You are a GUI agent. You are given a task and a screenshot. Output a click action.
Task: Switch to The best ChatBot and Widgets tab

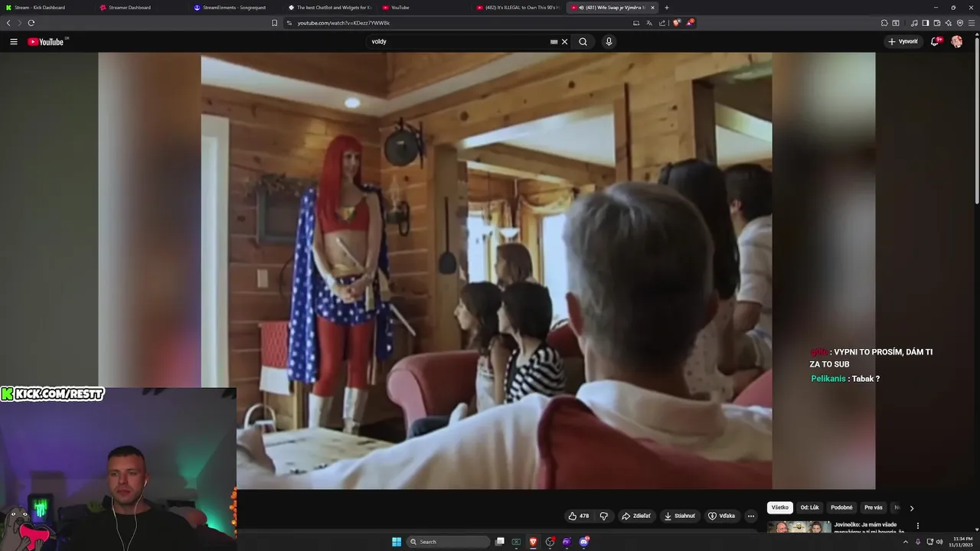pyautogui.click(x=329, y=8)
